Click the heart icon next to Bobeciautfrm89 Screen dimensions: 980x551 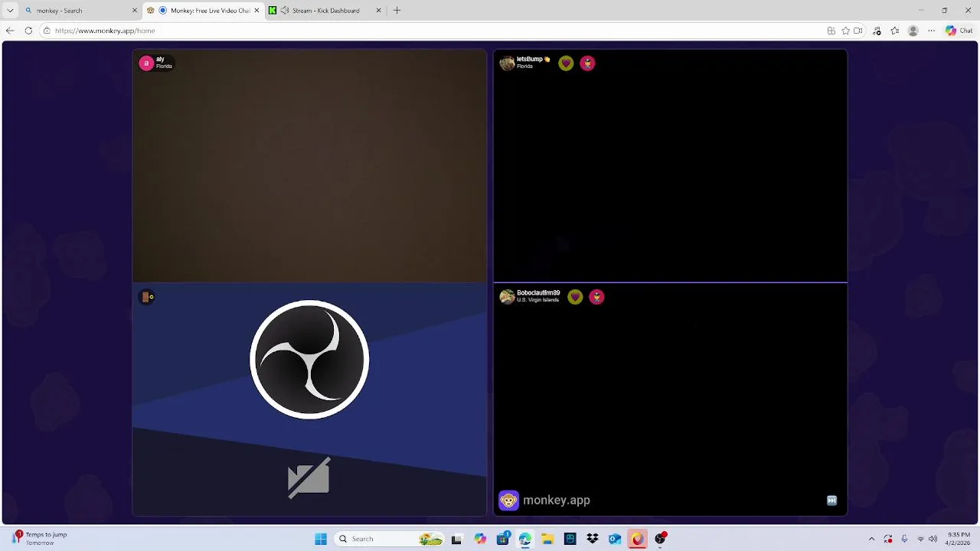tap(575, 297)
